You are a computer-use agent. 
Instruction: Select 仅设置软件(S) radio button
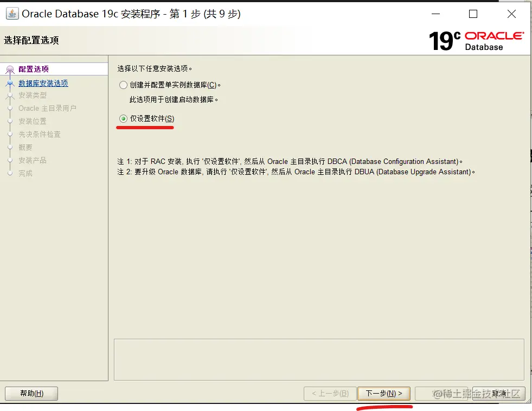pos(123,118)
